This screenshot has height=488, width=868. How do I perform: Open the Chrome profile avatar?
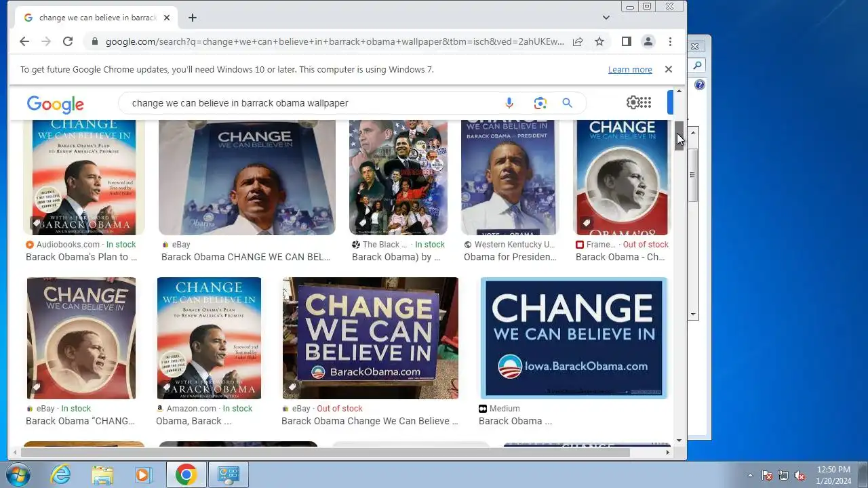click(648, 41)
